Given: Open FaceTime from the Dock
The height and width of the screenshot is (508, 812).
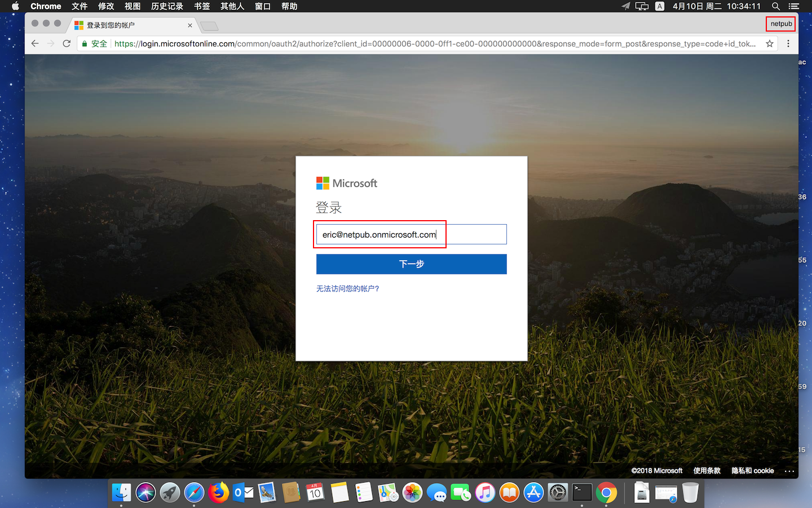Looking at the screenshot, I should pyautogui.click(x=461, y=493).
